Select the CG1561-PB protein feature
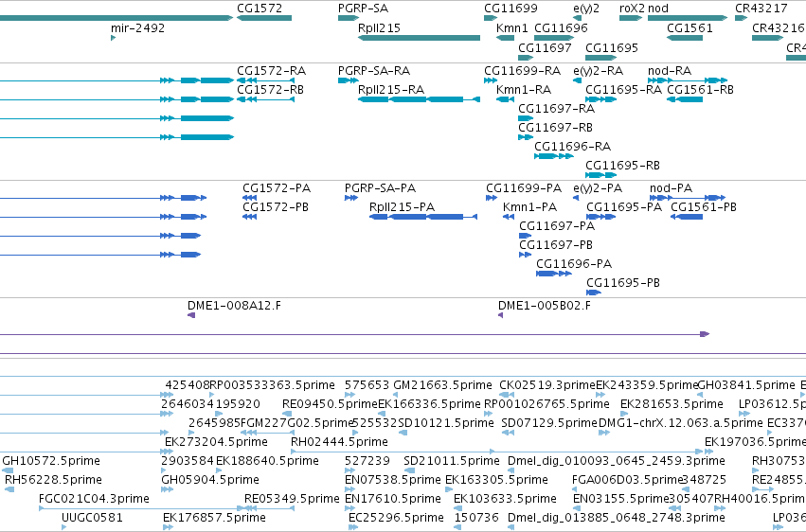Image resolution: width=806 pixels, height=532 pixels. tap(687, 217)
